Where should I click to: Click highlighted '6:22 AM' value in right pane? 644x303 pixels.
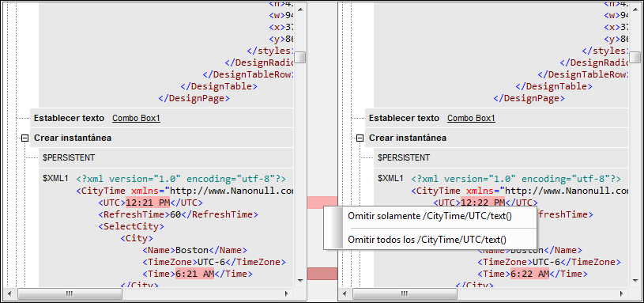point(530,274)
